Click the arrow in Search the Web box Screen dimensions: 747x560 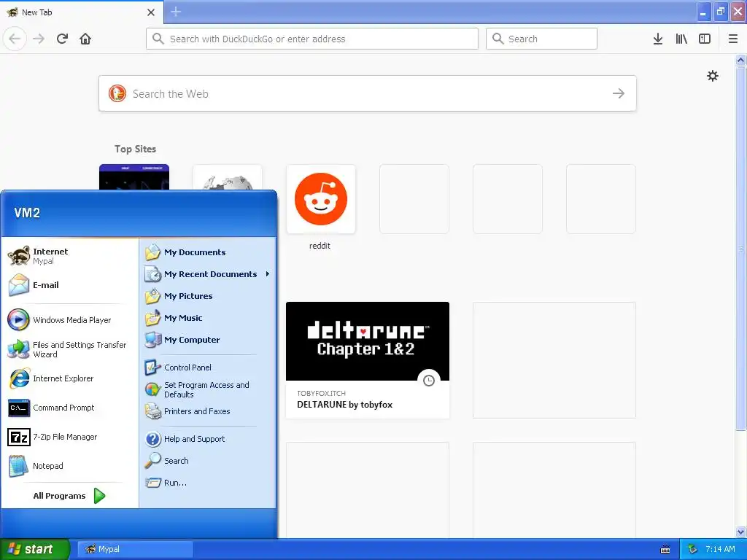point(619,93)
